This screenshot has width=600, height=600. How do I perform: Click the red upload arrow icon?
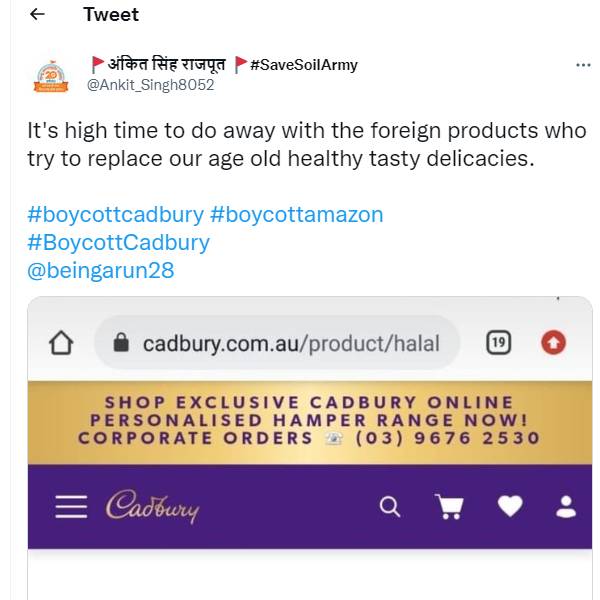[x=553, y=343]
